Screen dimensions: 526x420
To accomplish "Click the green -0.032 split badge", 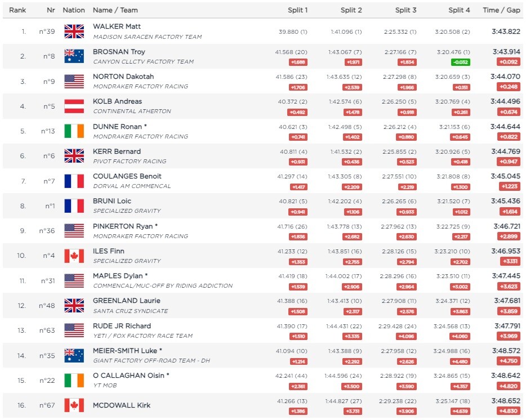I will click(x=461, y=62).
